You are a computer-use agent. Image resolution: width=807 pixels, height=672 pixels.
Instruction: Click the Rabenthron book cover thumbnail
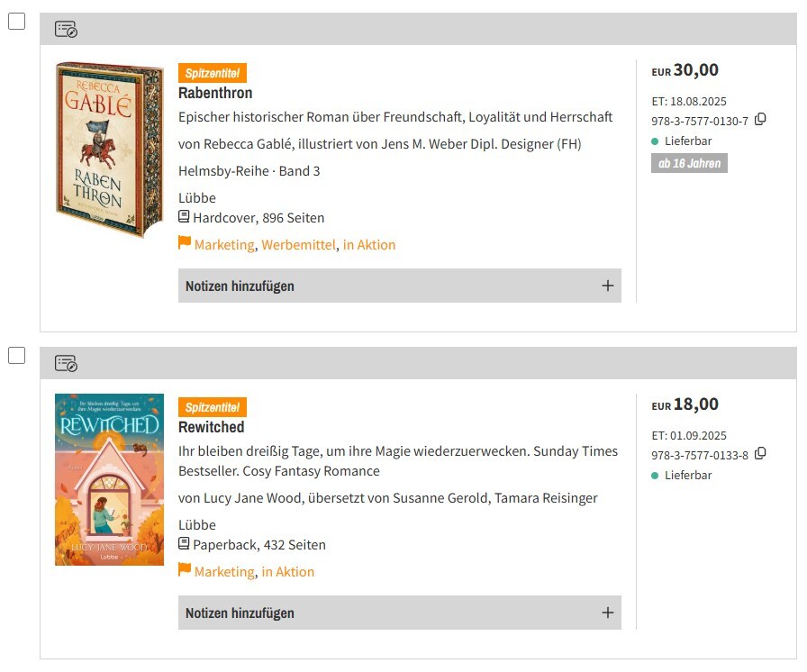point(109,150)
